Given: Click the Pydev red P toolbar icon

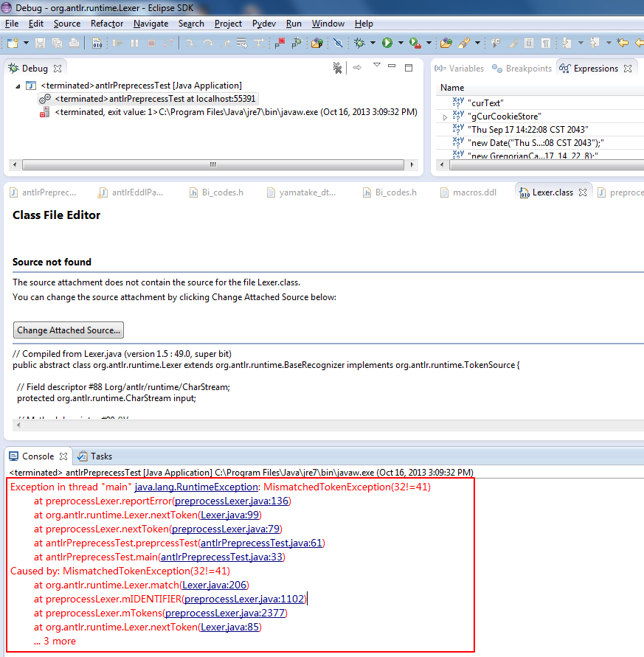Looking at the screenshot, I should pyautogui.click(x=280, y=43).
